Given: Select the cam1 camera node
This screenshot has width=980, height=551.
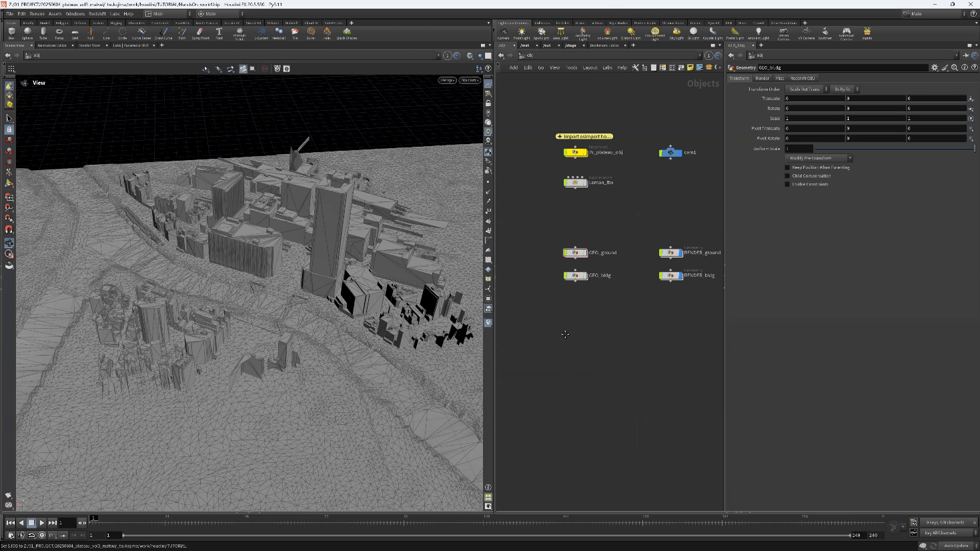Looking at the screenshot, I should click(670, 153).
